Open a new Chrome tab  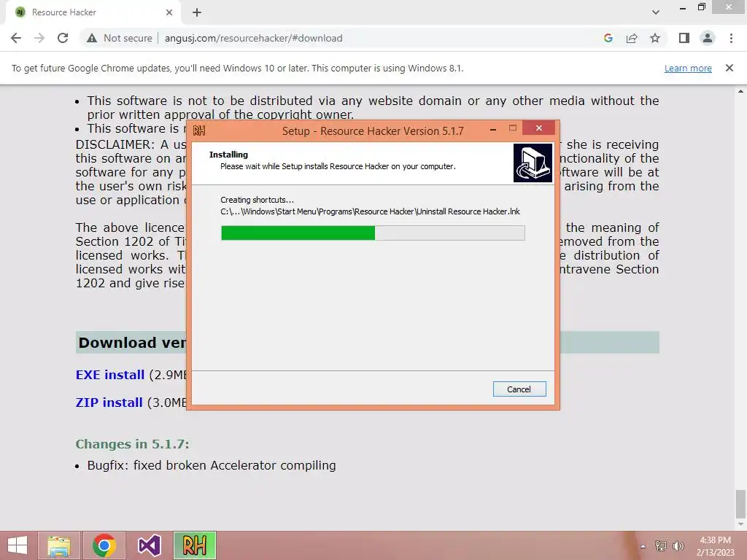point(197,12)
